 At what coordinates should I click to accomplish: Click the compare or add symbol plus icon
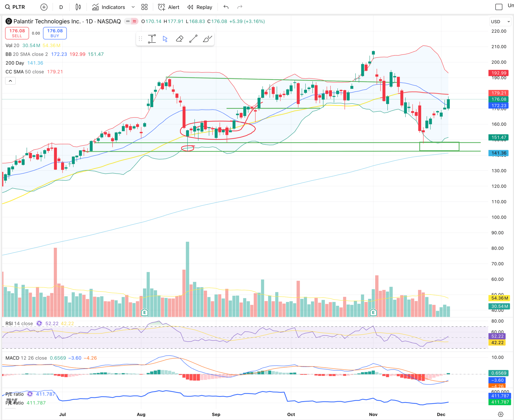(x=44, y=7)
